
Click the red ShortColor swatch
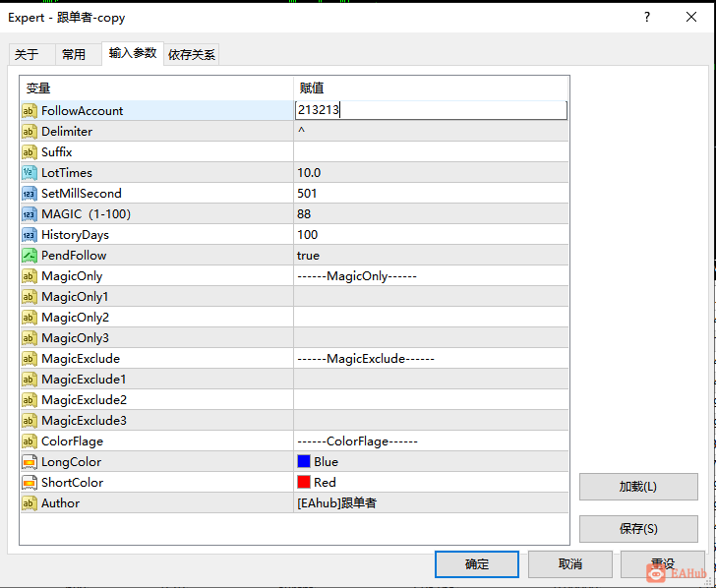304,482
